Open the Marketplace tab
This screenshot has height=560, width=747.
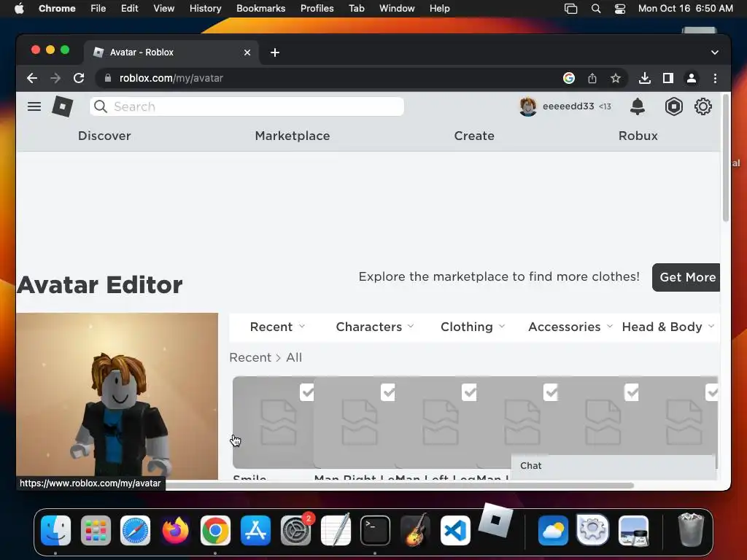coord(293,136)
